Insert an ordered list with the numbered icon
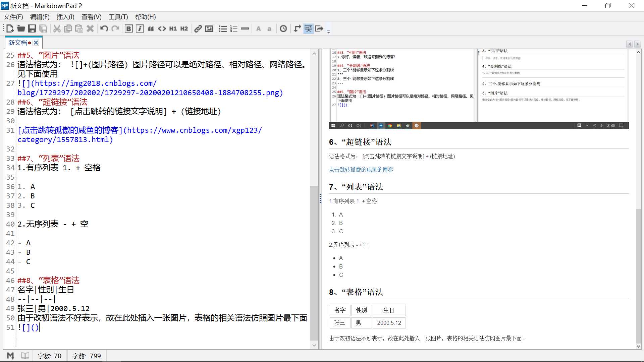644x362 pixels. [234, 28]
